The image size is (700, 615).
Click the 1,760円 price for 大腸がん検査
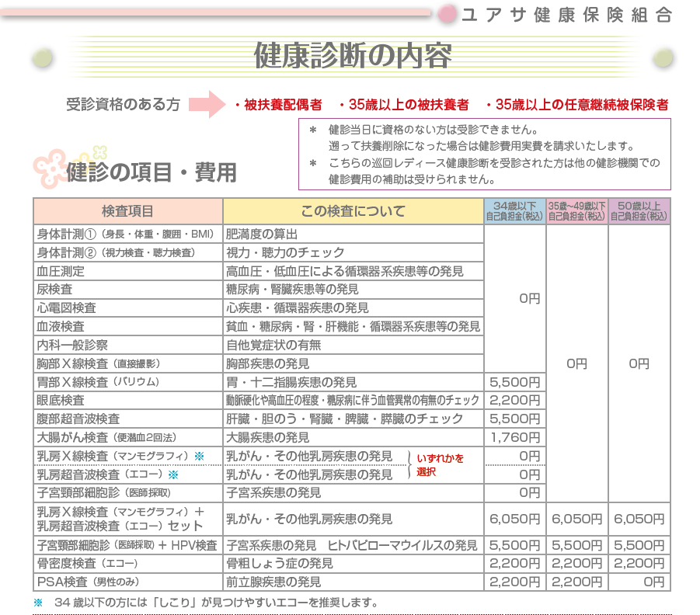coord(514,437)
